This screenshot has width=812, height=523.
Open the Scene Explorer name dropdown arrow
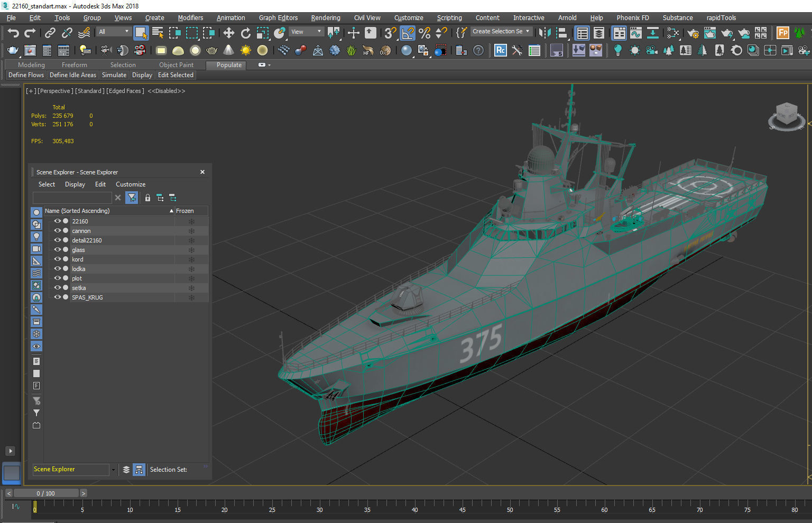click(x=113, y=470)
